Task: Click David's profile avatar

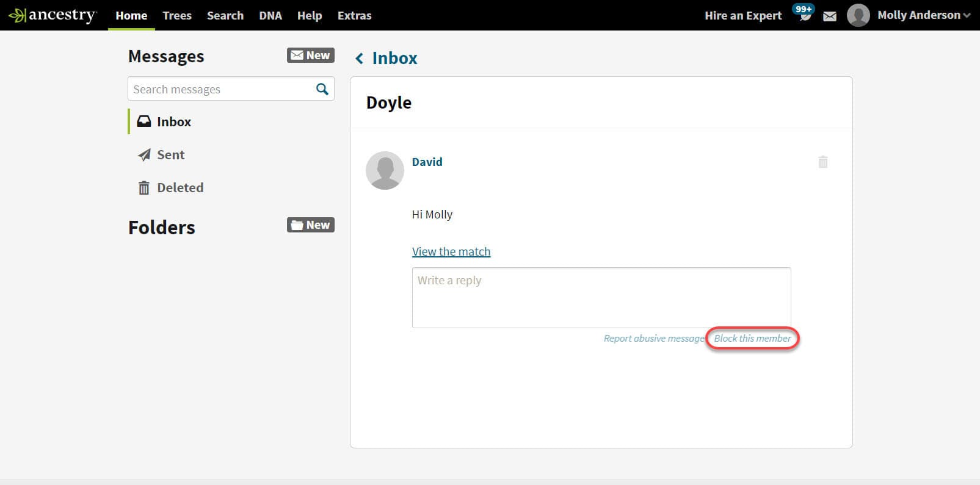Action: click(385, 170)
